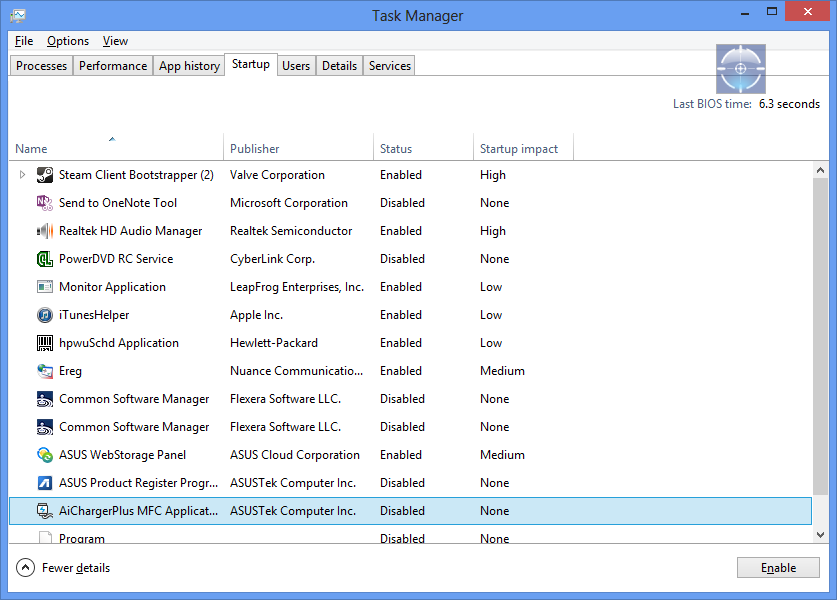Screen dimensions: 837x600
Task: Sort by the Status column header
Action: coord(423,147)
